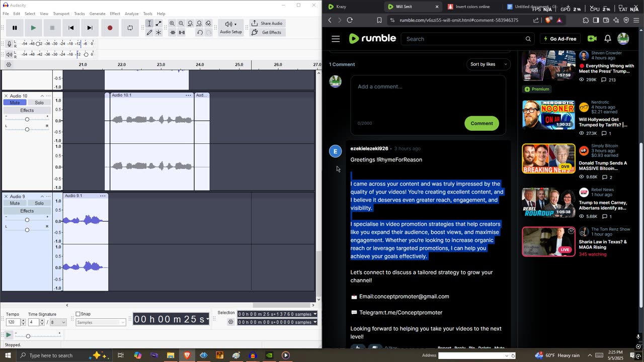
Task: Click the Get Effects button
Action: tap(267, 32)
